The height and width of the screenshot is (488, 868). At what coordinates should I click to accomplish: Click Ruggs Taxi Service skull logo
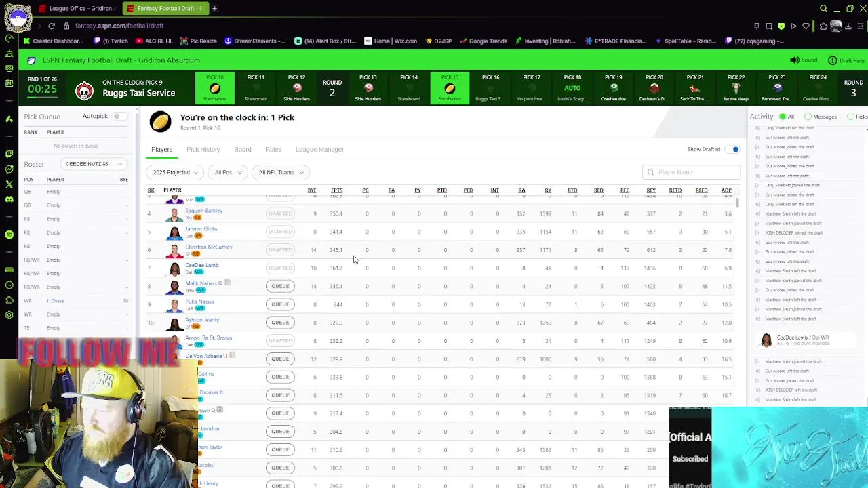point(84,91)
